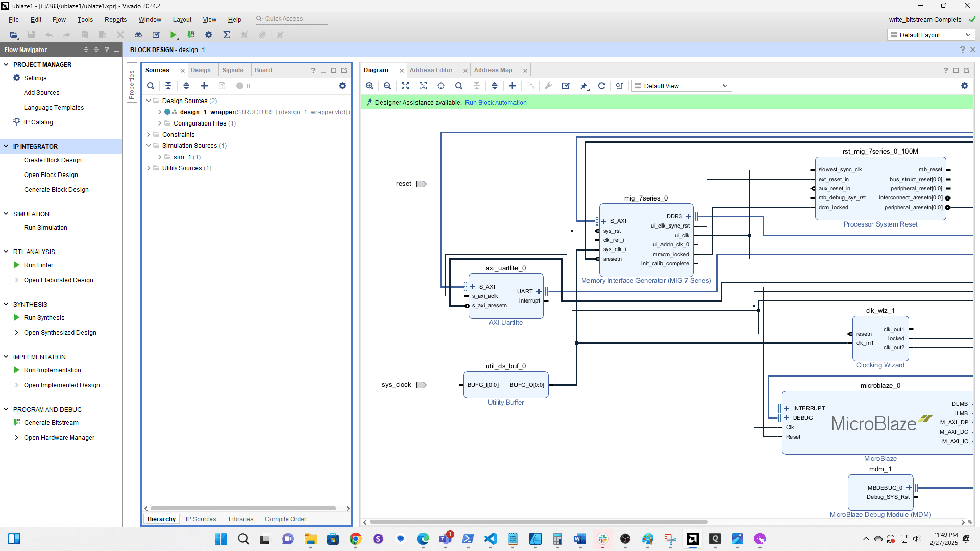Click Validate Design checkmark icon in diagram
Image resolution: width=980 pixels, height=551 pixels.
(566, 86)
